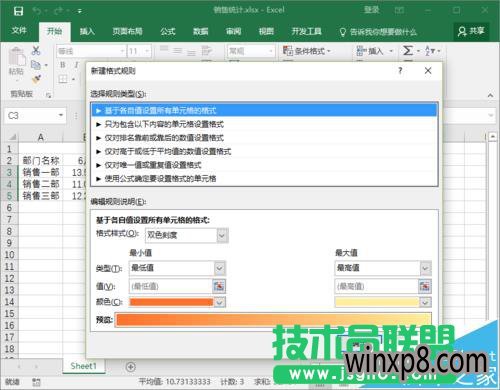
Task: Select column A header
Action: 41,137
